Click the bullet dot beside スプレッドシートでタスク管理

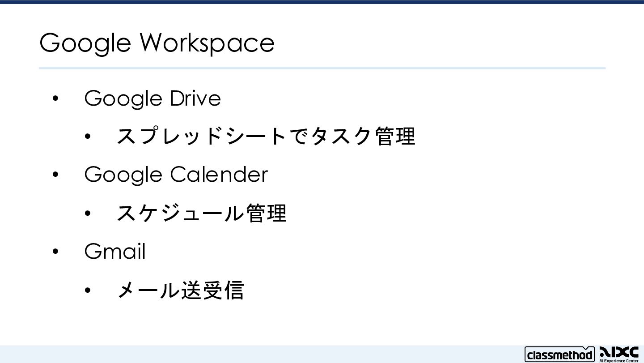click(88, 137)
